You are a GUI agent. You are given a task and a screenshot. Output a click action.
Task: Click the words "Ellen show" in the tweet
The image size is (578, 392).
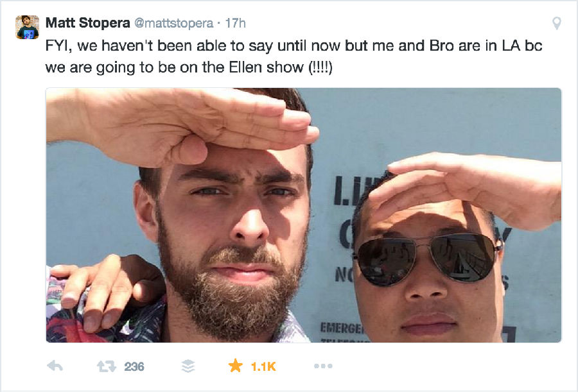(266, 67)
